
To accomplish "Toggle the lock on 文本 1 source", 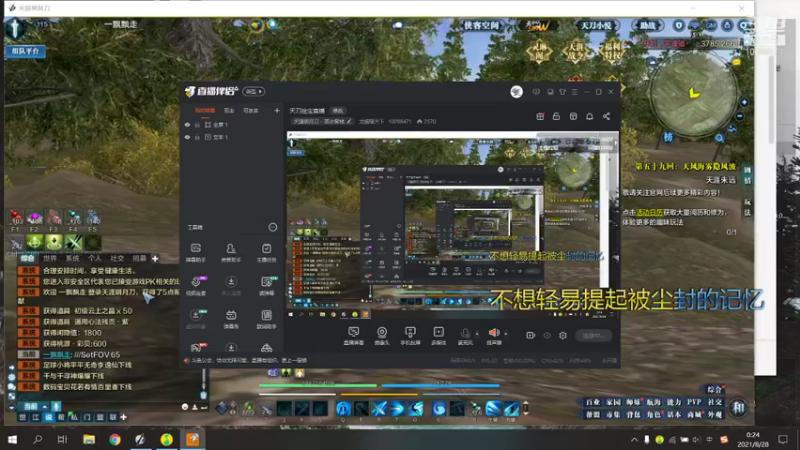I will pyautogui.click(x=197, y=137).
